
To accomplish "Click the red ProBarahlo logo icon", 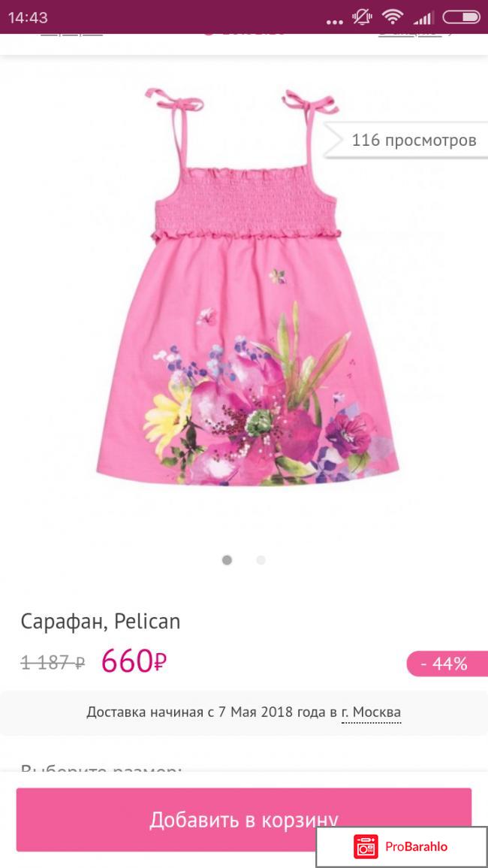I will pos(366,846).
